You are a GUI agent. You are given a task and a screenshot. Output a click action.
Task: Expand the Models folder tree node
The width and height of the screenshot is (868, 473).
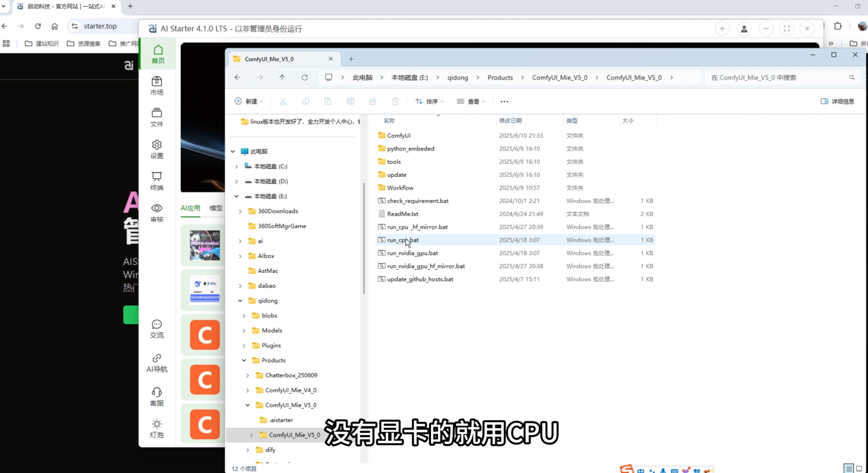[244, 330]
